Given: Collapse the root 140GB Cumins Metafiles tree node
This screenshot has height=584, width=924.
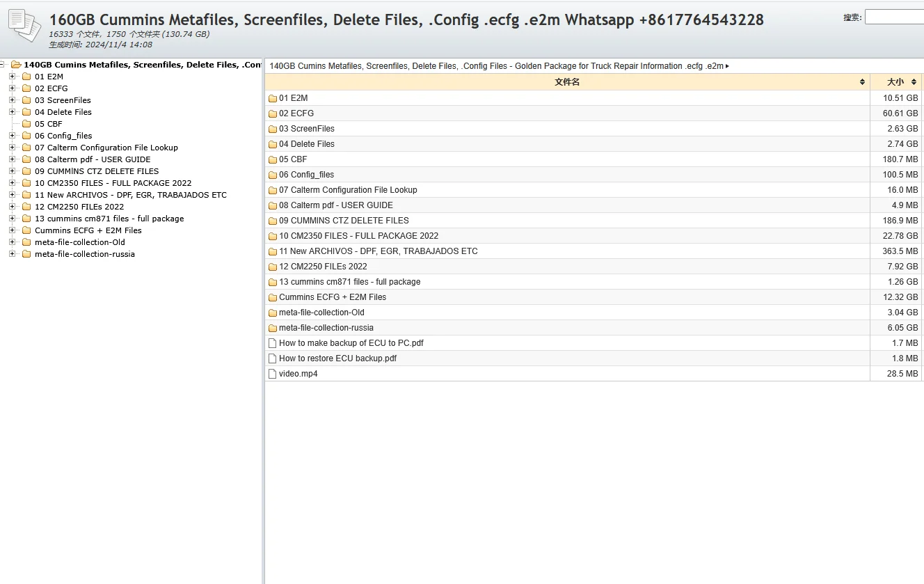Looking at the screenshot, I should click(3, 65).
